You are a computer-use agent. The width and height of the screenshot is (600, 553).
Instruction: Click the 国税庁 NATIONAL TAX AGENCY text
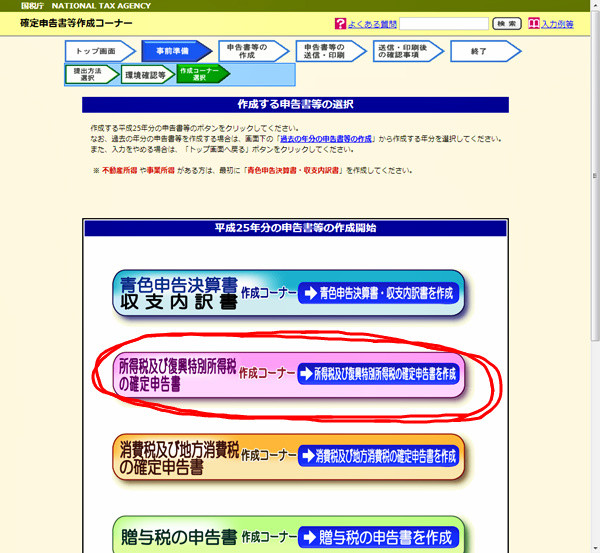click(86, 6)
